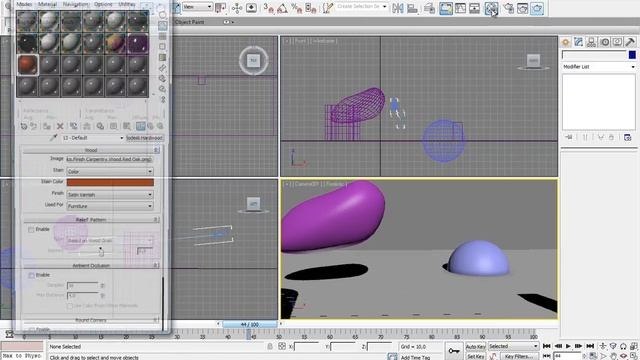
Task: Open Reference Coordinate System View dropdown
Action: coord(198,7)
